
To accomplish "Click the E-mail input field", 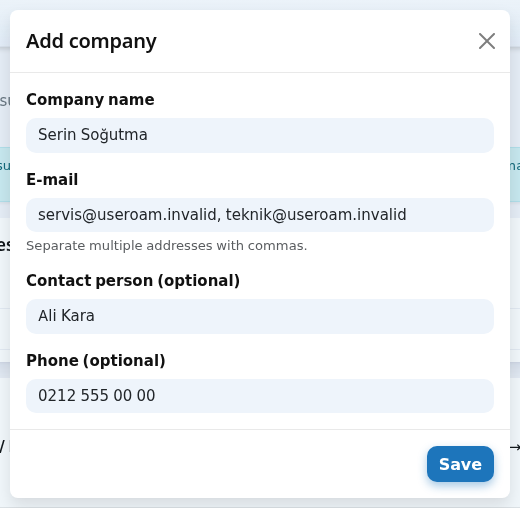I will click(260, 215).
